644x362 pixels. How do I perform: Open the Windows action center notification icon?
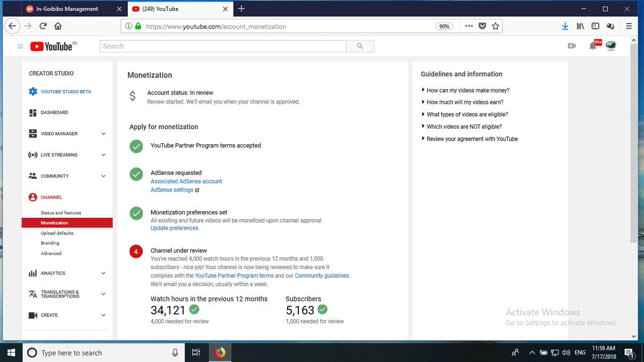pyautogui.click(x=629, y=352)
